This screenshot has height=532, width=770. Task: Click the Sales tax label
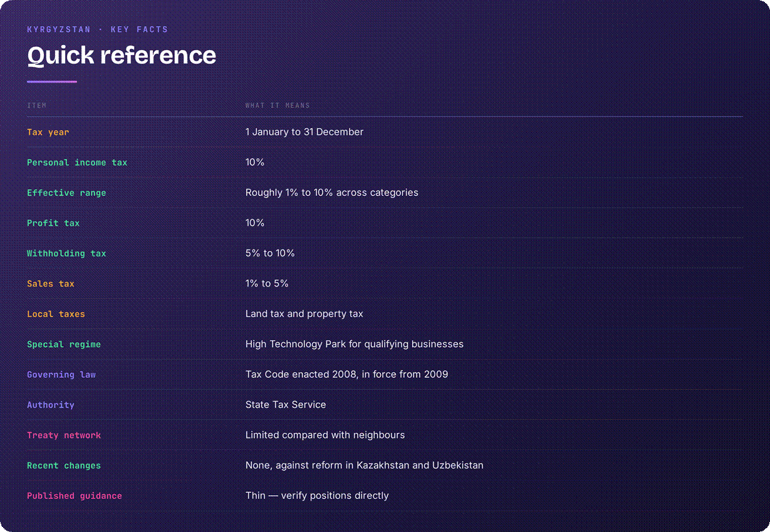(51, 284)
